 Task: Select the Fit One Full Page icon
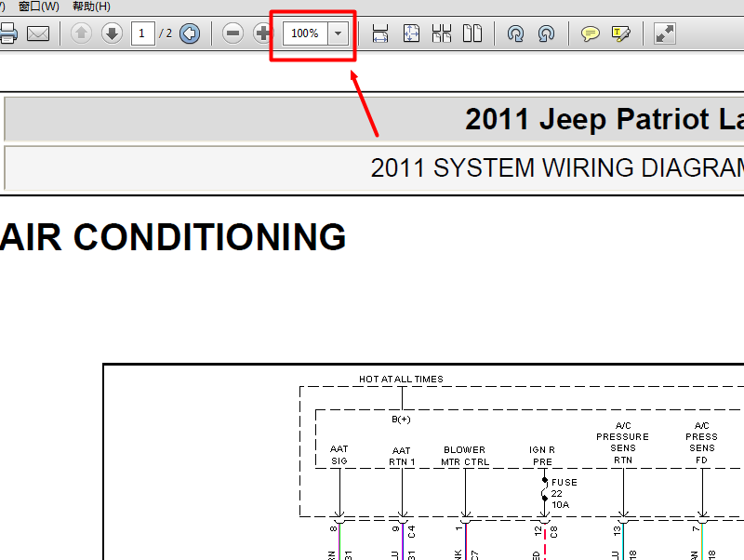[411, 33]
